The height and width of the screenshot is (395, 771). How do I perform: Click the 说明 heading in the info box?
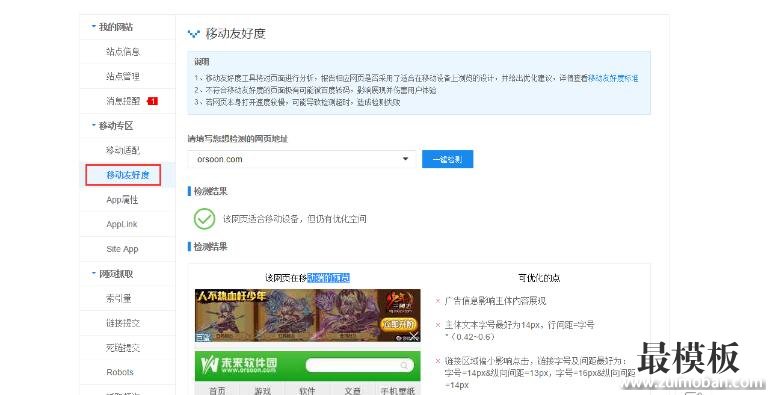tap(201, 62)
